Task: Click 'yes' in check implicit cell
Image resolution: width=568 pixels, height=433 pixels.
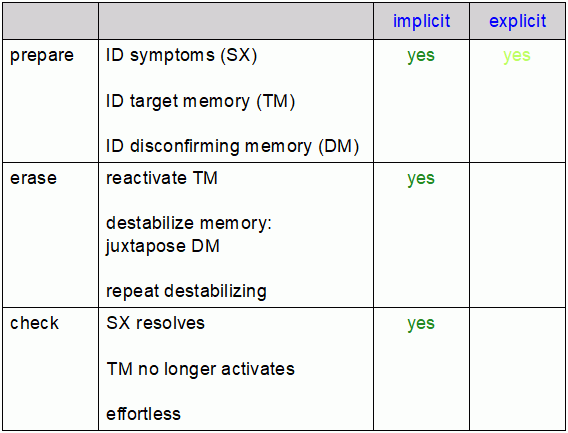Action: 421,324
